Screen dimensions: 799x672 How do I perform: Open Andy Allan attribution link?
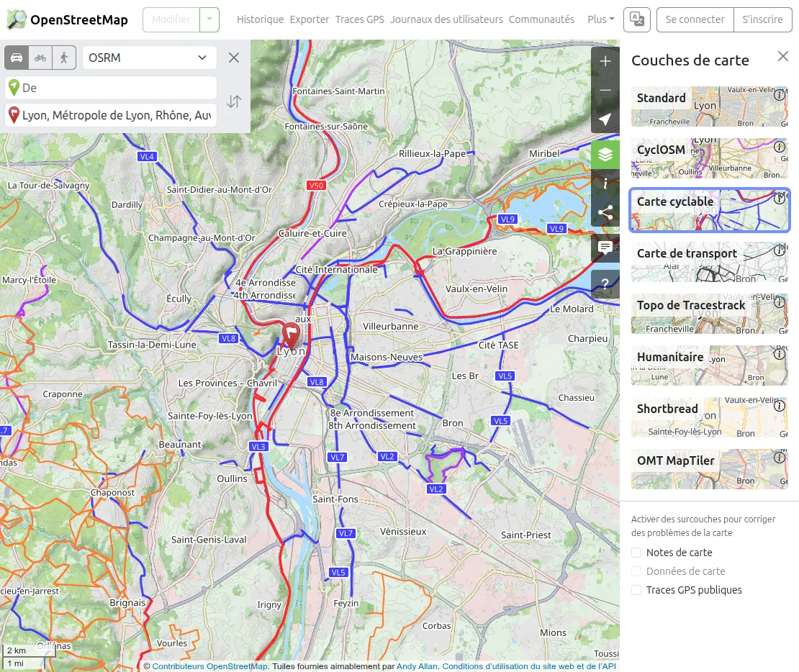point(417,666)
